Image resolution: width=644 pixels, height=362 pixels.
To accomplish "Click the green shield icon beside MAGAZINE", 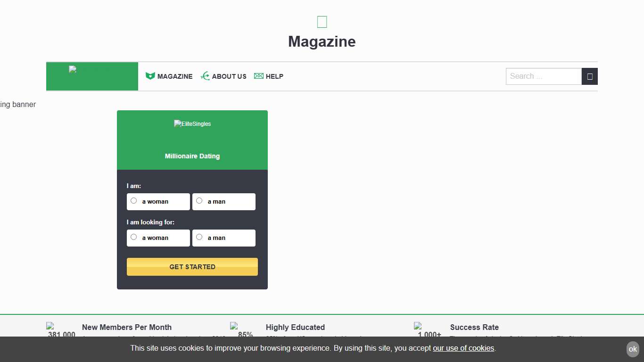I will click(x=149, y=76).
